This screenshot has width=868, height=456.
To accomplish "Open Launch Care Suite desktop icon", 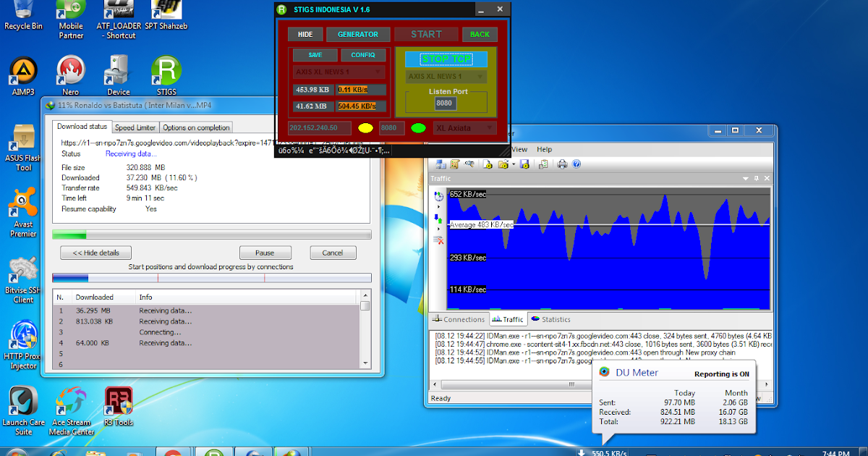I will point(23,411).
